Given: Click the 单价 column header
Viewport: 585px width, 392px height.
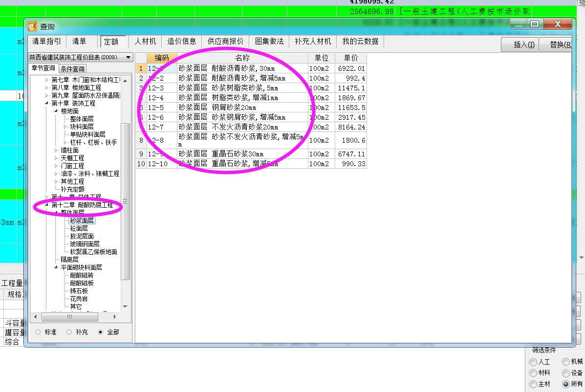Looking at the screenshot, I should click(351, 58).
